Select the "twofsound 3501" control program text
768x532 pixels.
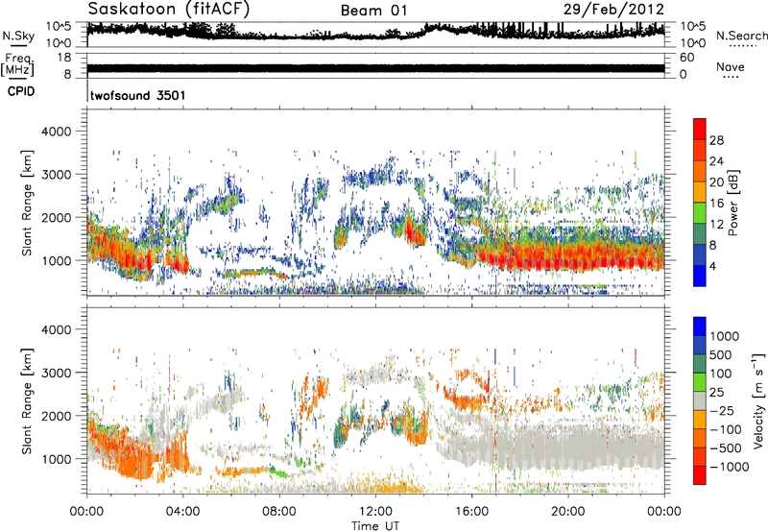137,95
